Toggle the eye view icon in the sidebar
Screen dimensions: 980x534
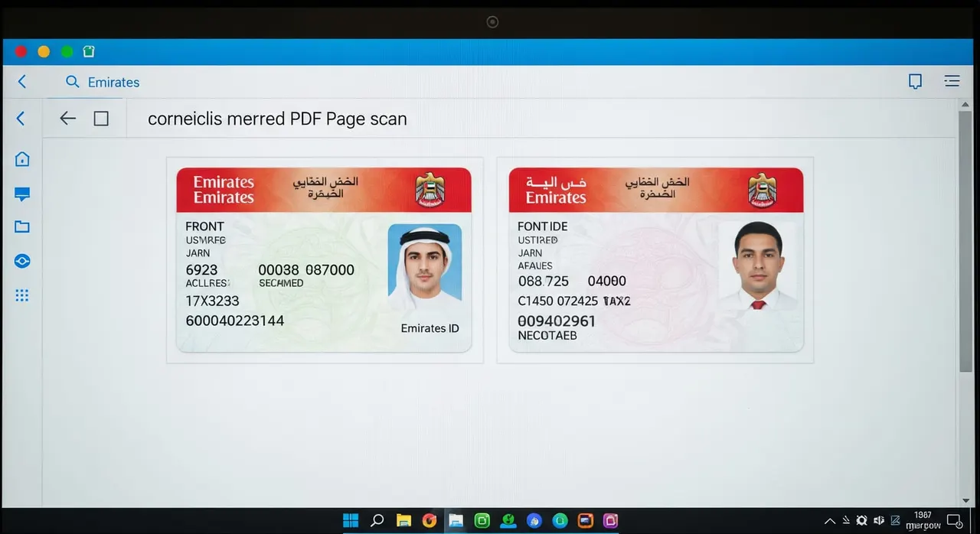click(22, 261)
